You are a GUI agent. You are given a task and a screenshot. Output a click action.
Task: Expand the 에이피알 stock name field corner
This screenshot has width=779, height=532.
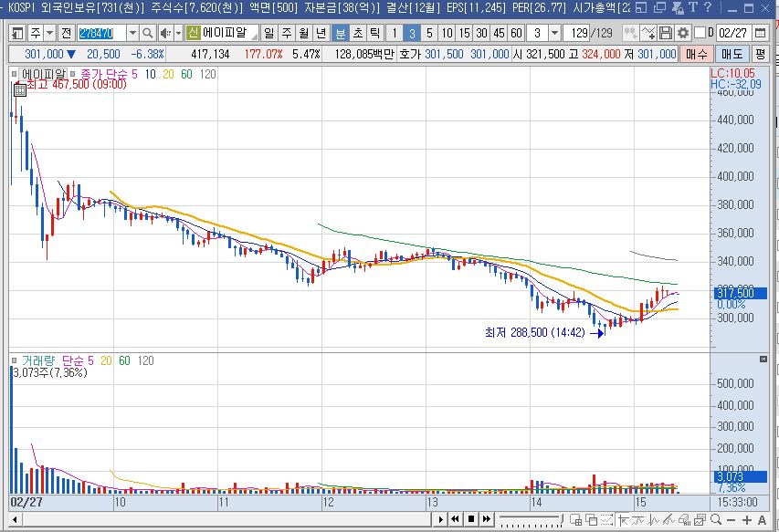click(x=255, y=37)
